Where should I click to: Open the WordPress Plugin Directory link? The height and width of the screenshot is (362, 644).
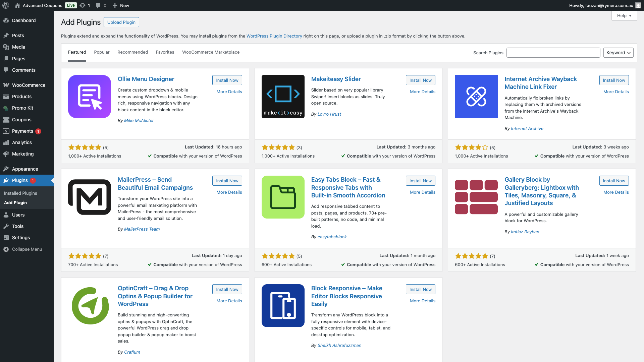[274, 36]
